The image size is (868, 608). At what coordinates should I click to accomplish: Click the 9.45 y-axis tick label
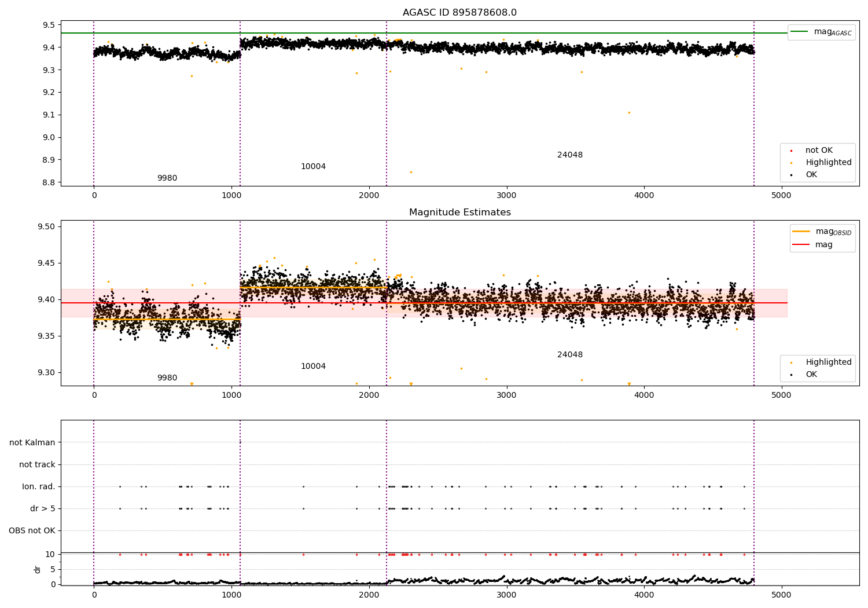coord(46,263)
